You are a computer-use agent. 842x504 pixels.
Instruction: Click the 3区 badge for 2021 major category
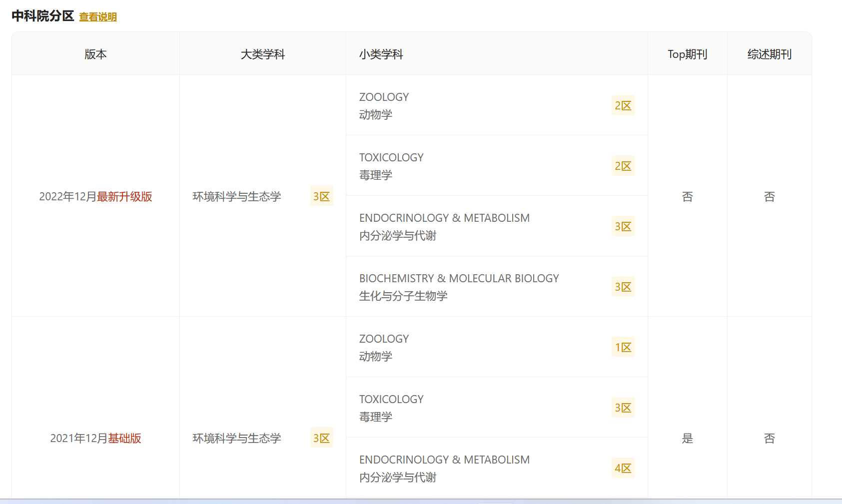[x=322, y=438]
